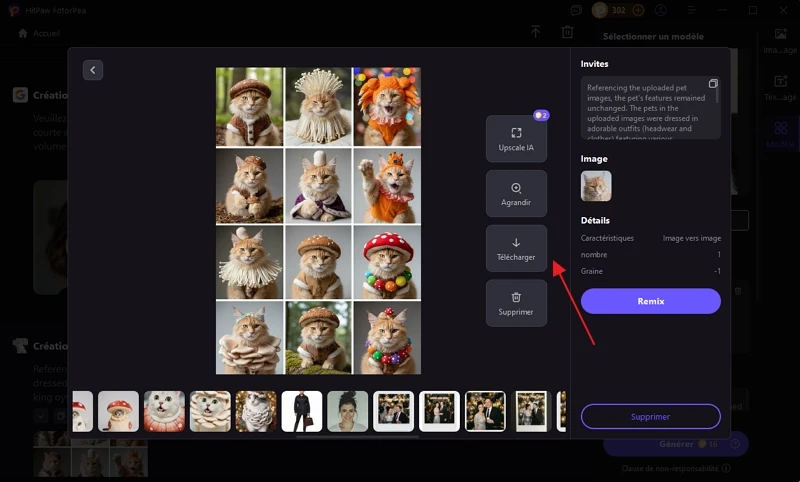The height and width of the screenshot is (482, 800).
Task: Click the Graine label
Action: point(592,271)
